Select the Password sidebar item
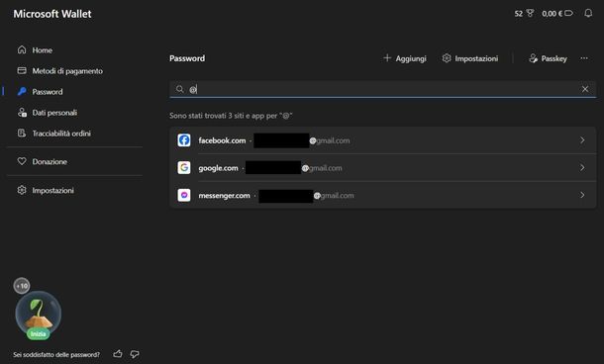The image size is (604, 364). point(40,92)
